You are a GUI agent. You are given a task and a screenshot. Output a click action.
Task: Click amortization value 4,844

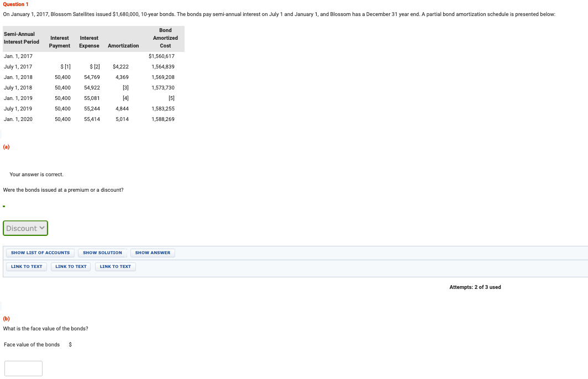(122, 109)
